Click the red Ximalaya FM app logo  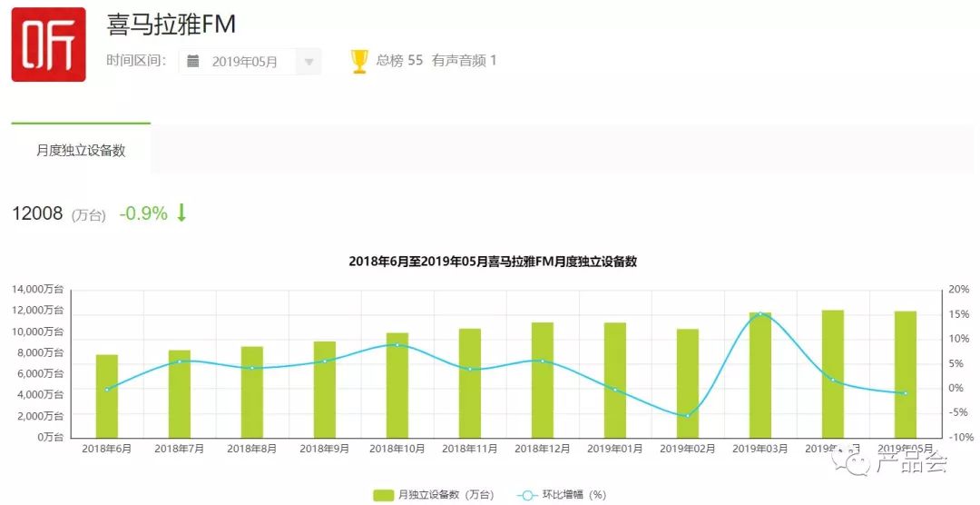click(48, 45)
